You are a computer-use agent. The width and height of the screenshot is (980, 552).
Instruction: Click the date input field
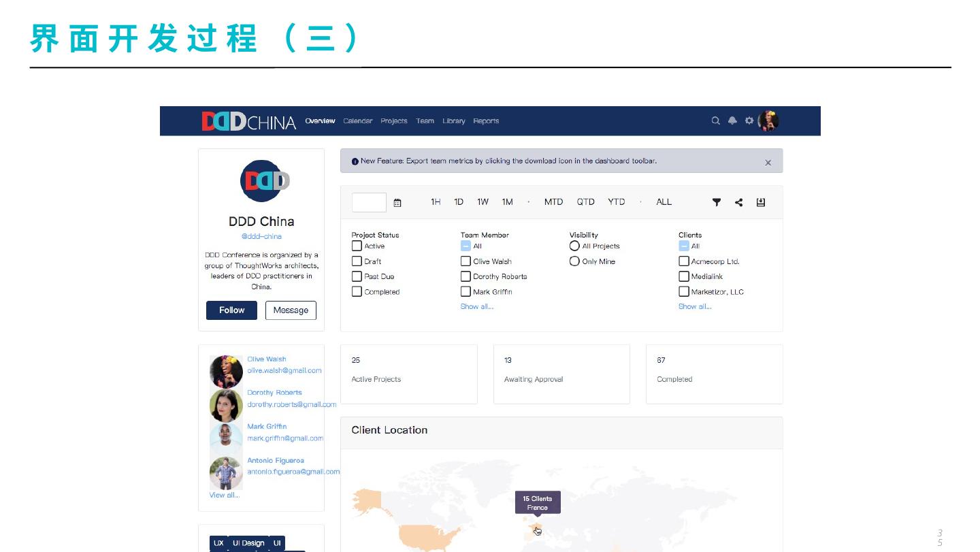[369, 202]
